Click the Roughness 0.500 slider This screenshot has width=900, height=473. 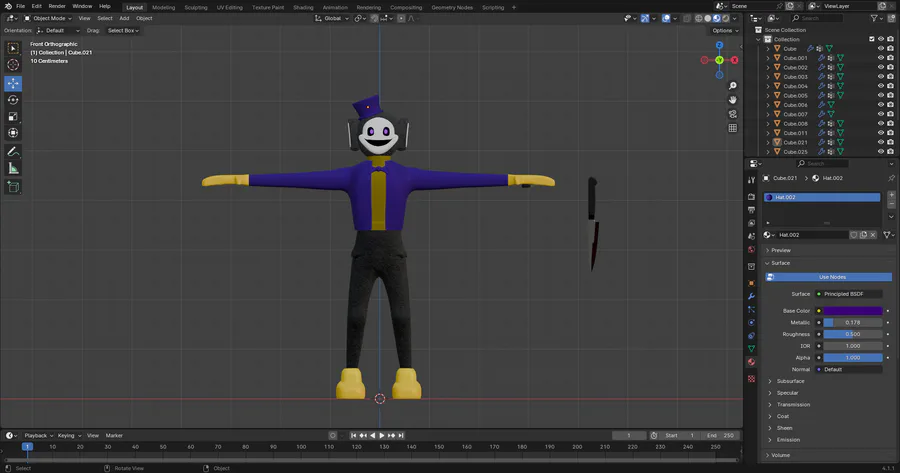pos(853,334)
